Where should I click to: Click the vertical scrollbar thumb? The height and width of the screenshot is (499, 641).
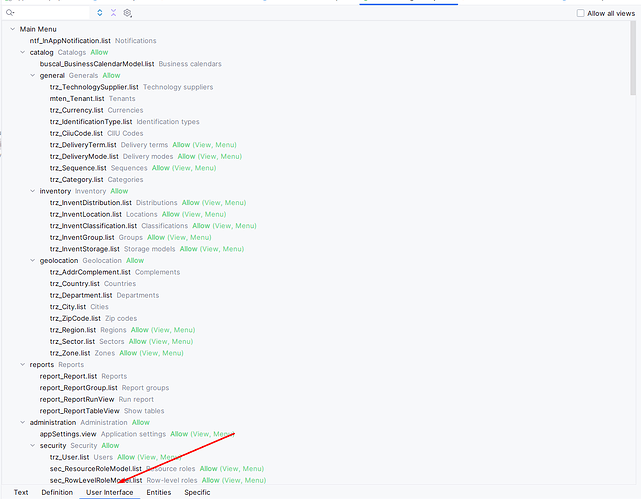[633, 58]
